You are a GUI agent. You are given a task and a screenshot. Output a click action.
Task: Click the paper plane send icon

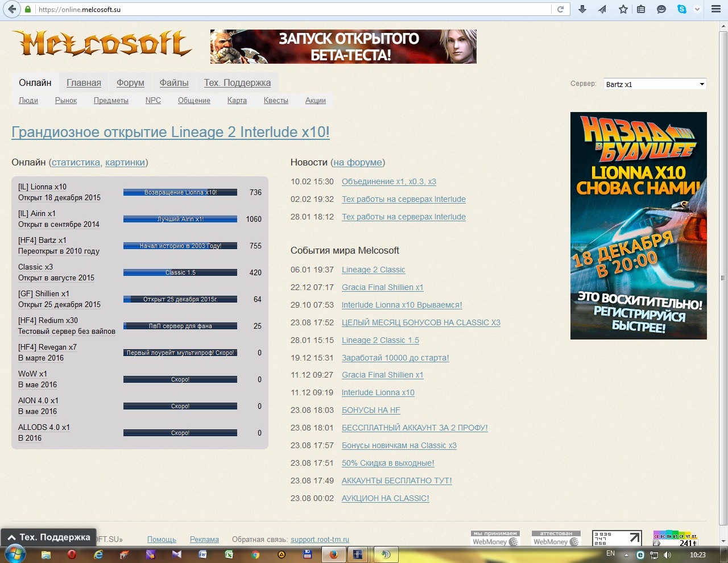click(602, 9)
